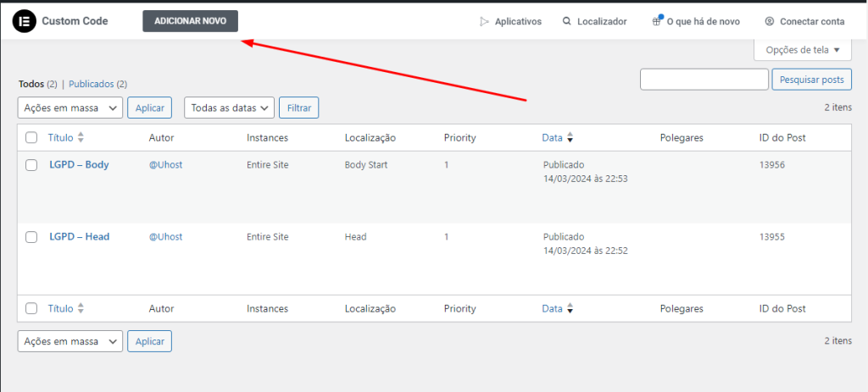Click the Body Start location cell
868x392 pixels.
point(366,165)
